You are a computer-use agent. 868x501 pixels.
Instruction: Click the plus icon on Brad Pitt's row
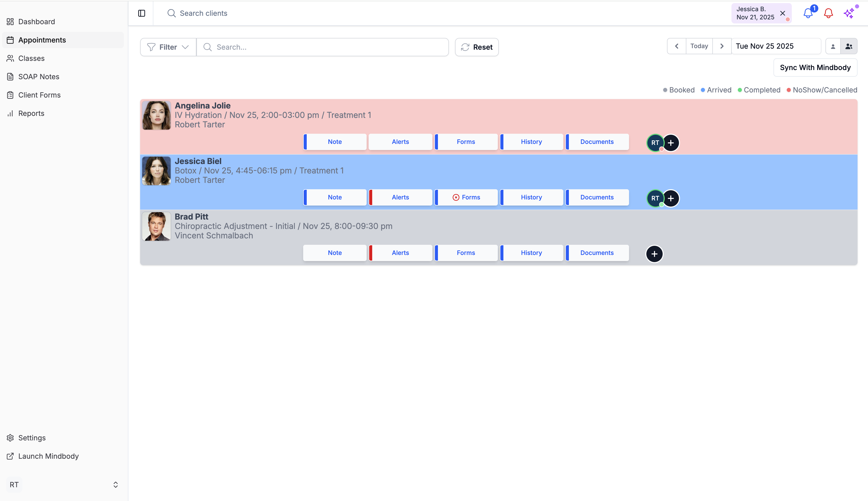[654, 254]
